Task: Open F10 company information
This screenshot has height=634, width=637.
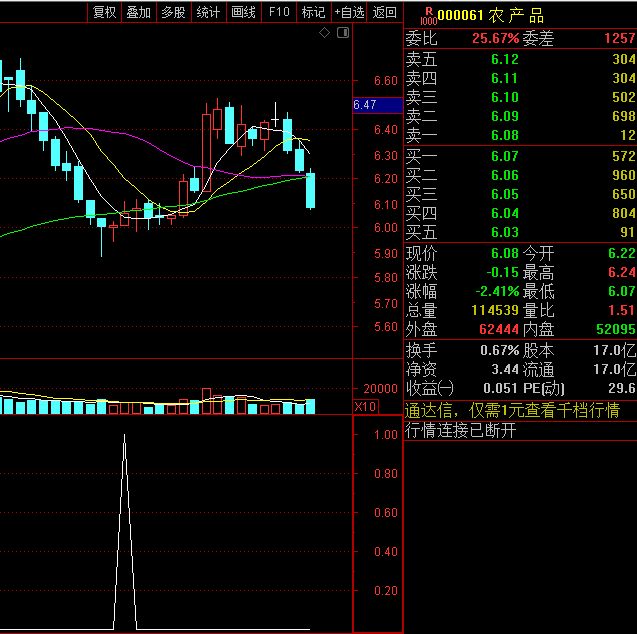Action: [x=279, y=12]
